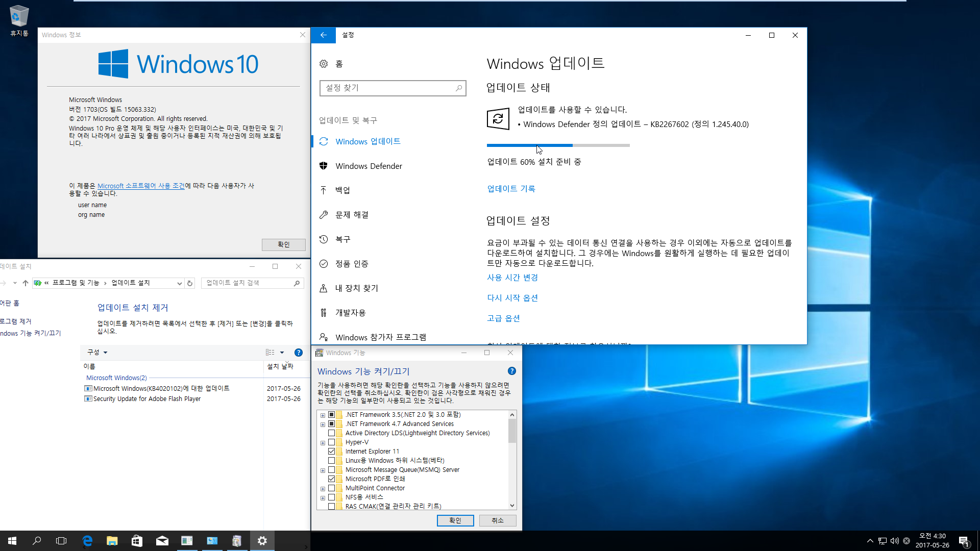Uncheck Microsoft PDF로 인쇄
980x551 pixels.
[x=332, y=479]
